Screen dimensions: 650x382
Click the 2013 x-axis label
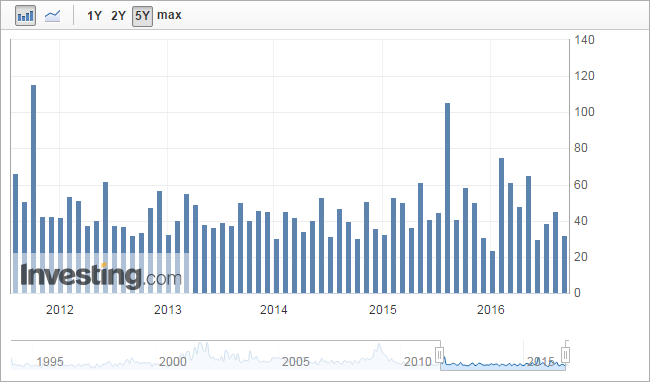coord(167,309)
